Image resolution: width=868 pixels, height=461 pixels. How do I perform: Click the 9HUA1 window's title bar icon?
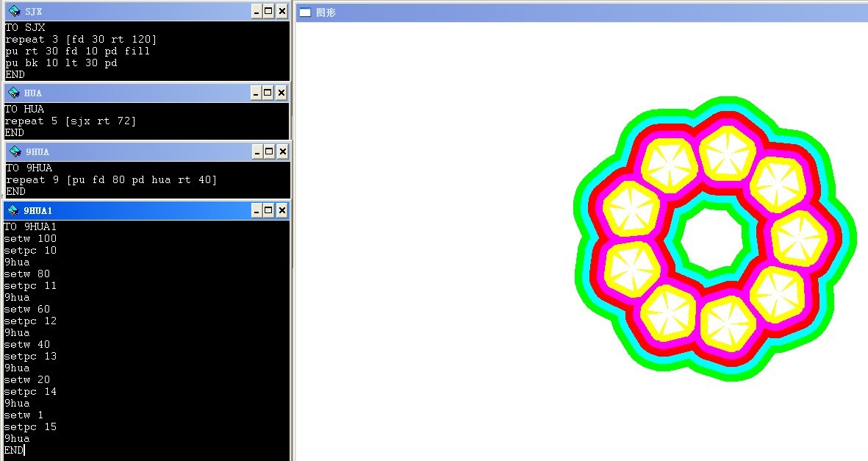[x=13, y=211]
